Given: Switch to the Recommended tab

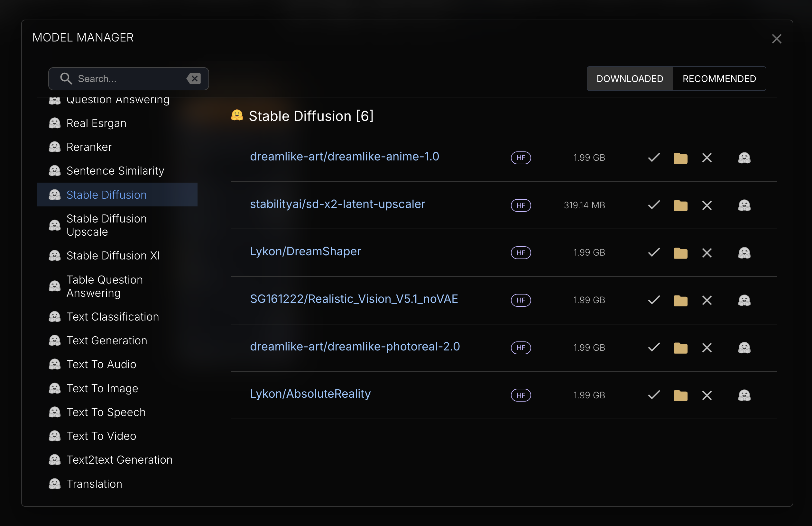Looking at the screenshot, I should pos(719,79).
